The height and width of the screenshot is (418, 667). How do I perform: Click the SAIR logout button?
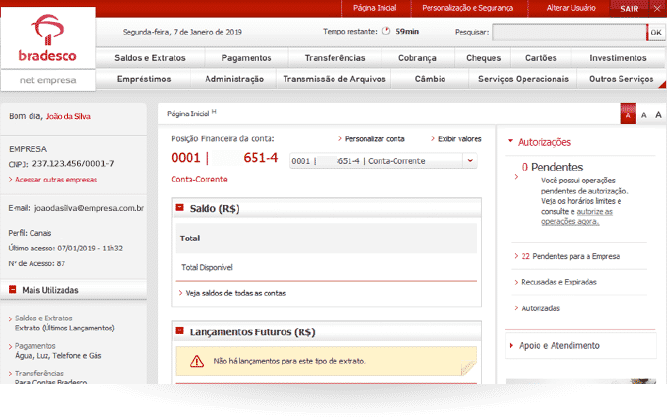pos(629,9)
